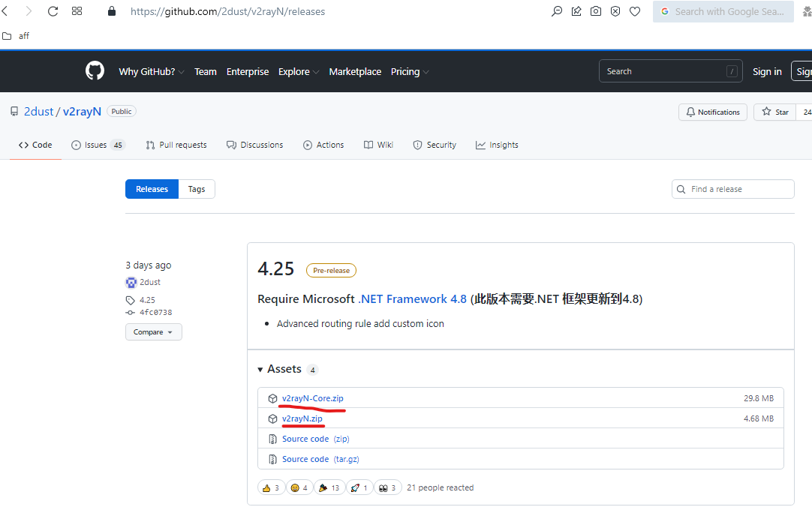Click the 2dust avatar icon

click(131, 283)
